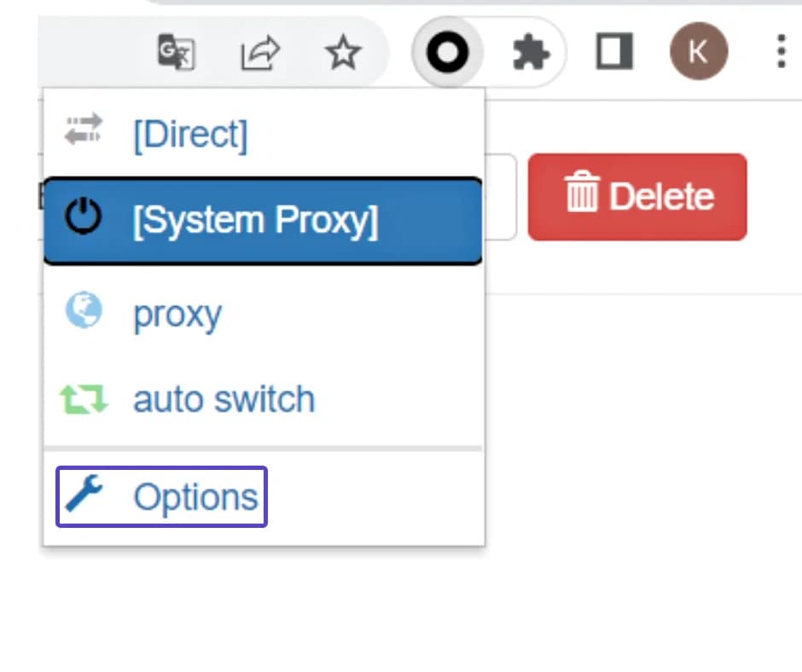Click the green loop icon beside auto switch
The width and height of the screenshot is (802, 672).
coord(84,397)
